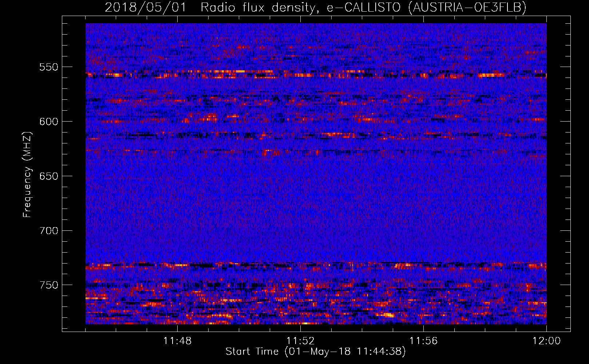
Task: Click the plot title 'Radio flux density, e-CALLISTO (AUSTRIA-OE3FLB)'
Action: [363, 7]
